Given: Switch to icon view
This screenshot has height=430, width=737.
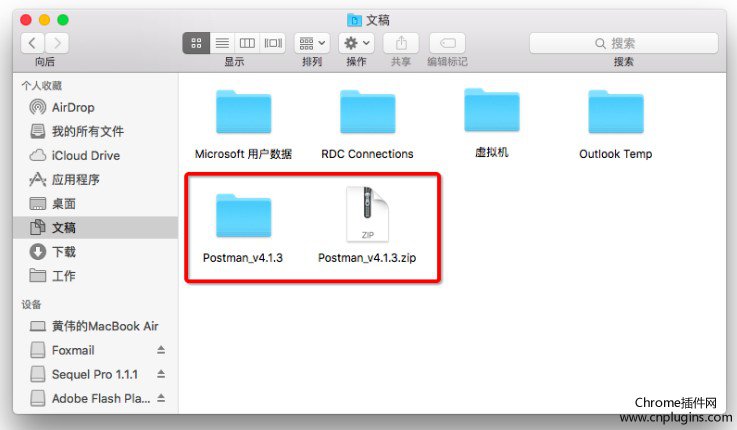Looking at the screenshot, I should (196, 43).
